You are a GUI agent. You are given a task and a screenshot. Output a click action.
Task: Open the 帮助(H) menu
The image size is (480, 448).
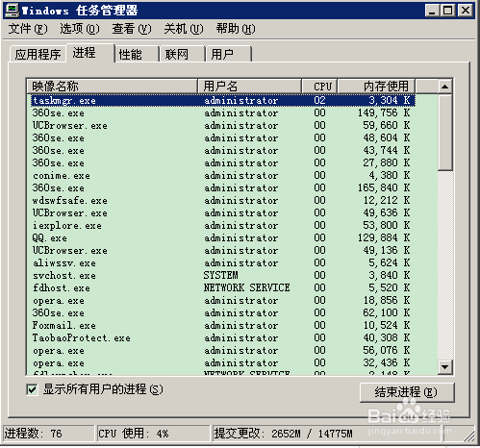pyautogui.click(x=236, y=29)
